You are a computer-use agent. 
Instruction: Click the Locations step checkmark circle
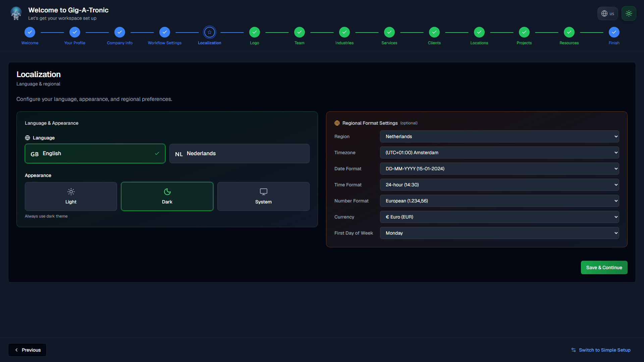coord(479,32)
